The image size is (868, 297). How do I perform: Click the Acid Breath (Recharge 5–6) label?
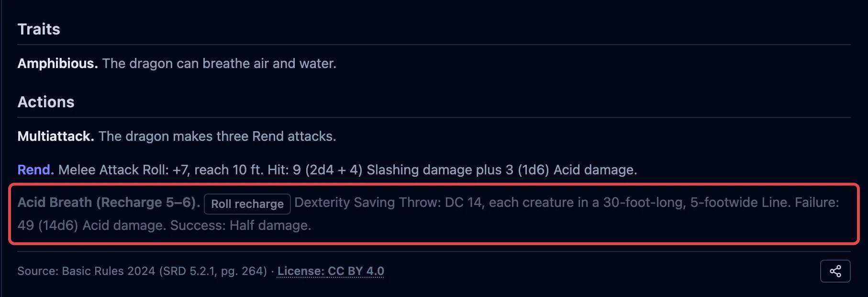pyautogui.click(x=109, y=203)
